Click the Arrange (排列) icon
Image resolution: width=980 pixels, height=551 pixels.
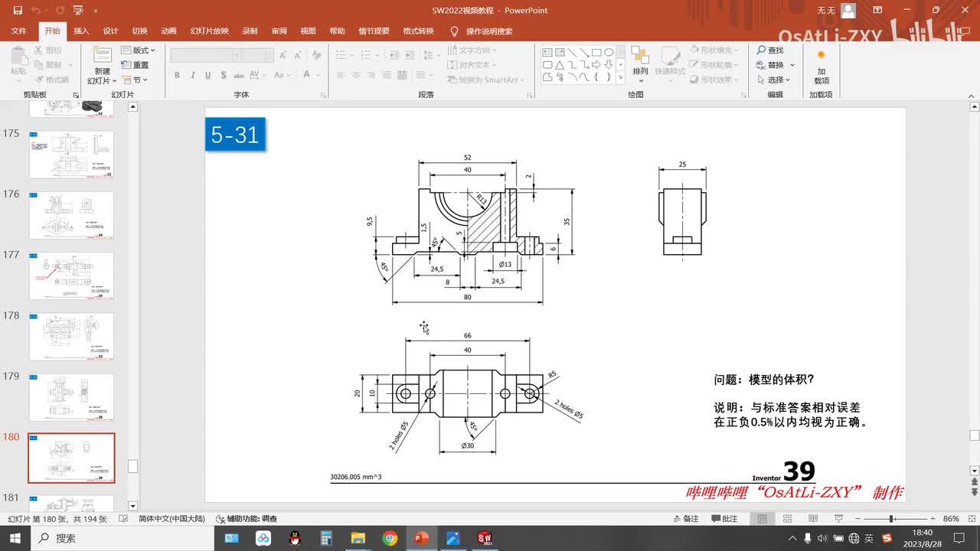pos(640,55)
